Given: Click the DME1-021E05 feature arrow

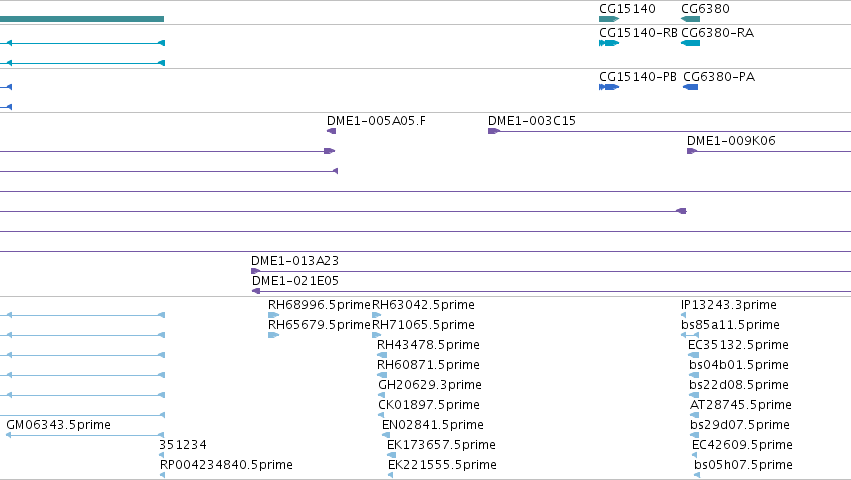Looking at the screenshot, I should coord(256,291).
